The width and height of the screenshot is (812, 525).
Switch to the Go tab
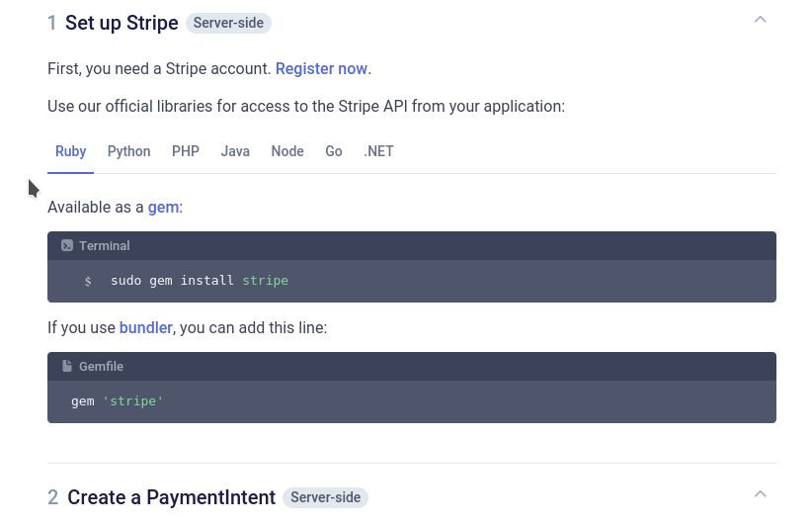pyautogui.click(x=334, y=151)
